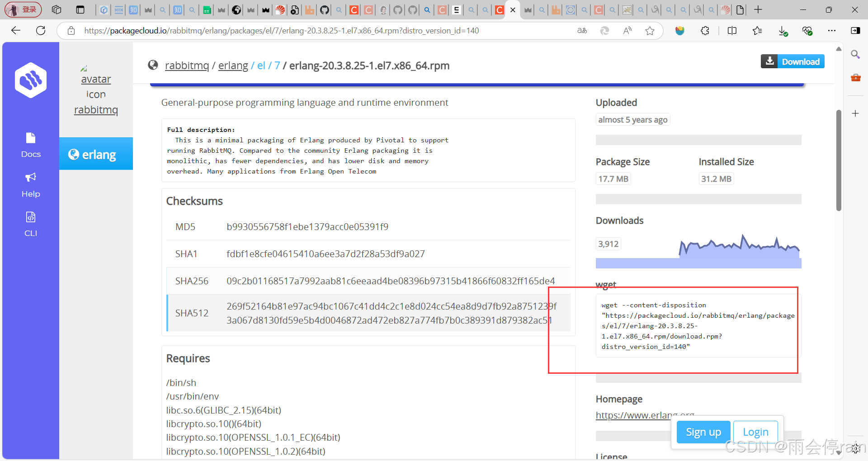
Task: Click the page vertical scrollbar thumb
Action: tap(839, 160)
